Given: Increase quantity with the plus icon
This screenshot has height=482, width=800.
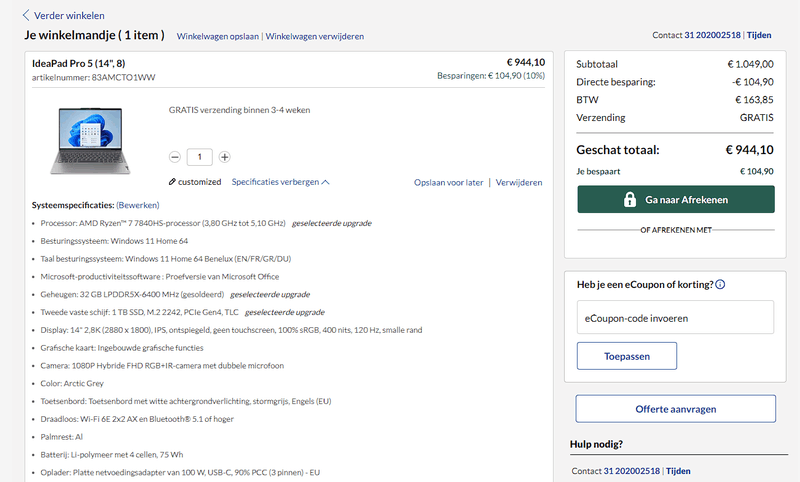Looking at the screenshot, I should tap(224, 157).
